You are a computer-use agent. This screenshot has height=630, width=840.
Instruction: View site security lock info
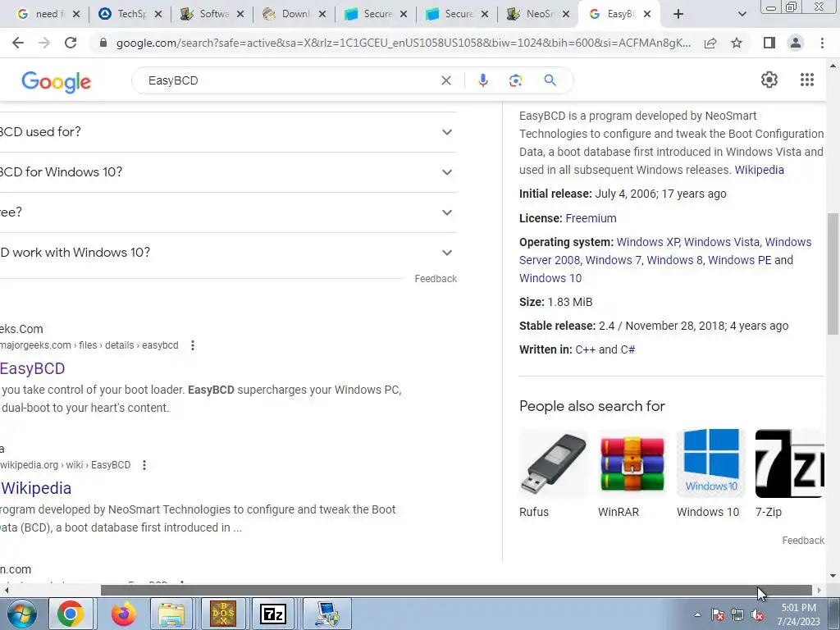point(103,43)
